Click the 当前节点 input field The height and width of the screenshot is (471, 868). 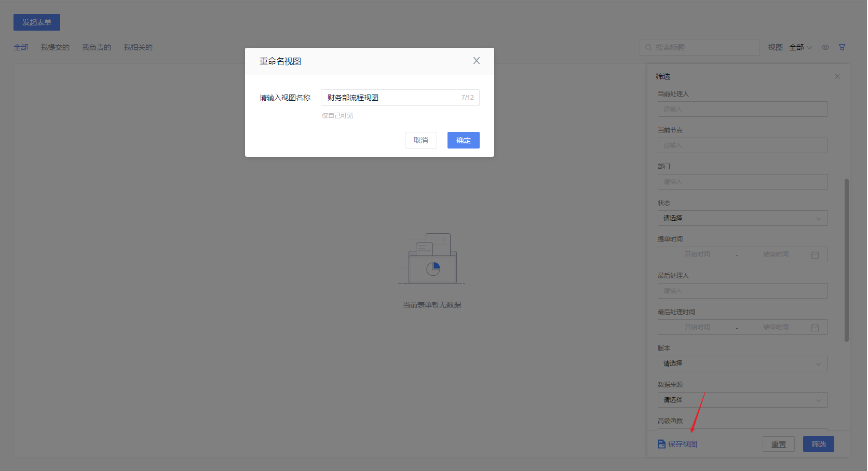[x=742, y=145]
